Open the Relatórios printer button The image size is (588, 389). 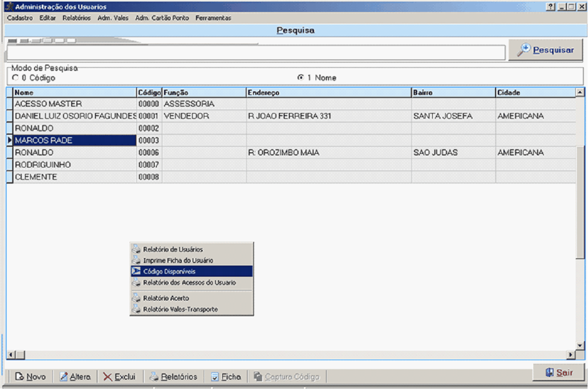pyautogui.click(x=173, y=377)
